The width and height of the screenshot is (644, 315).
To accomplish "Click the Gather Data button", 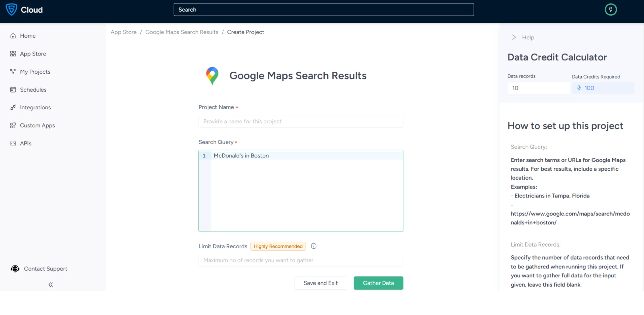I will [x=378, y=283].
